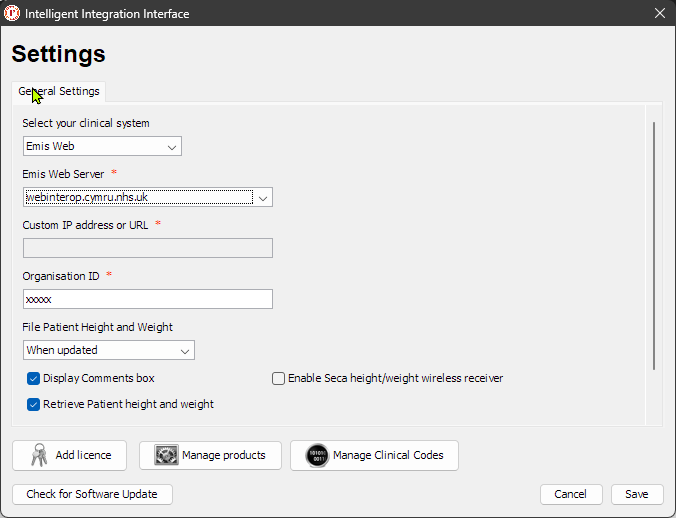The height and width of the screenshot is (518, 676).
Task: Click the keys icon on Add licence
Action: [39, 455]
